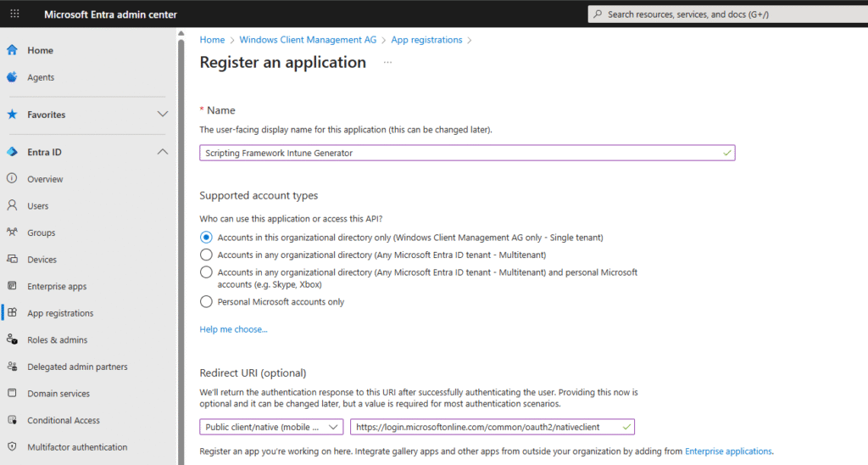The height and width of the screenshot is (465, 868).
Task: Open Agents icon in the sidebar
Action: [x=12, y=77]
